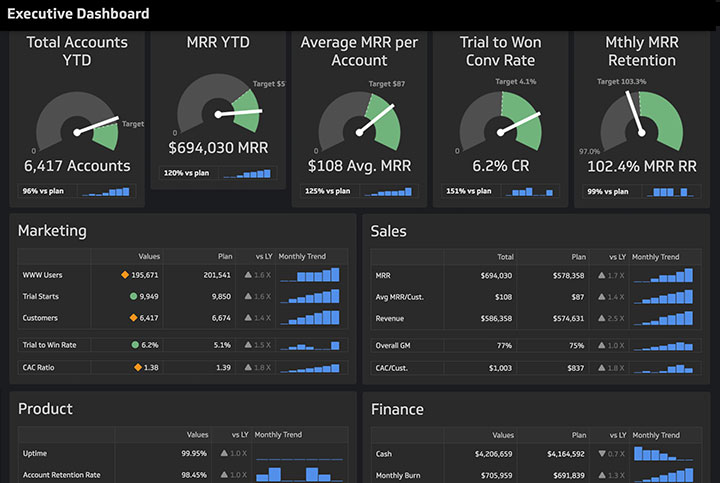
Task: Click the up triangle in the Account Retention Rate row
Action: coord(224,475)
